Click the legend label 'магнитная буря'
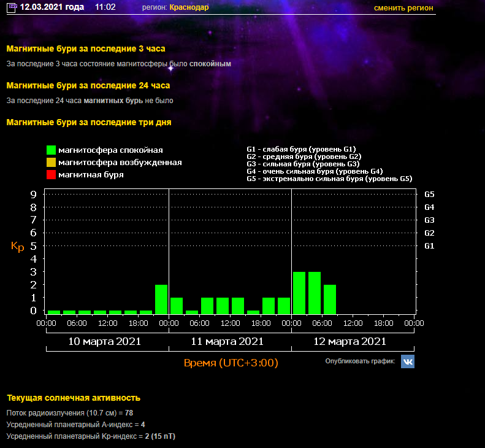This screenshot has height=448, width=485. click(91, 175)
